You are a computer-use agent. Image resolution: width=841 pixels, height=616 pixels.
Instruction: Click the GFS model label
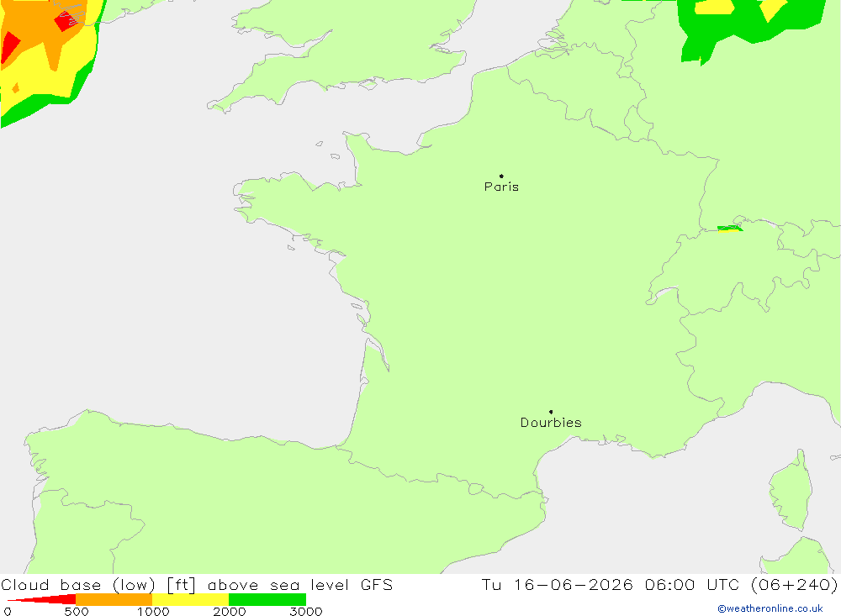click(x=377, y=585)
